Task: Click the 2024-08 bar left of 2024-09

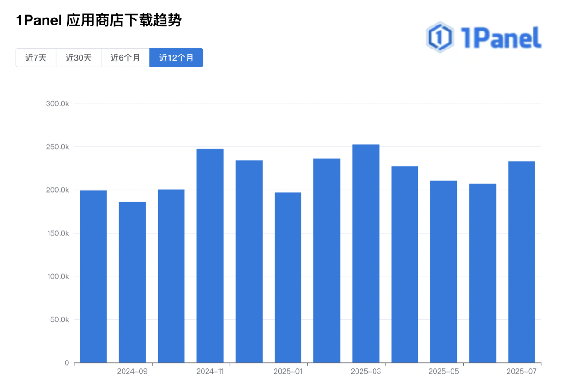Action: [x=93, y=276]
